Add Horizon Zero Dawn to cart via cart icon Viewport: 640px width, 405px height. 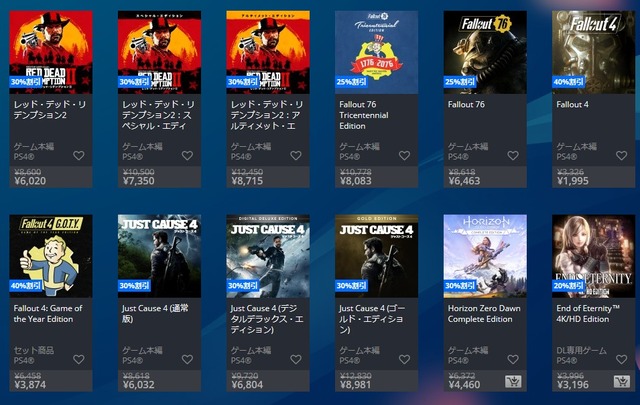513,382
